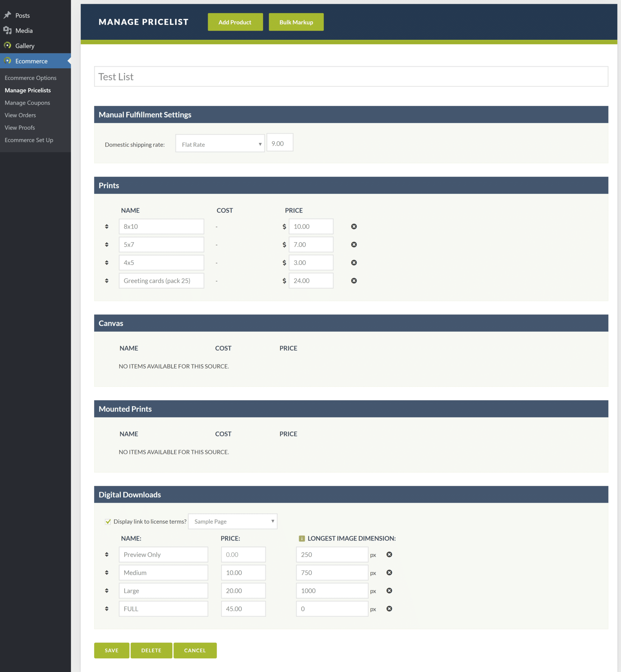Click info icon beside Longest Image Dimension

click(302, 538)
